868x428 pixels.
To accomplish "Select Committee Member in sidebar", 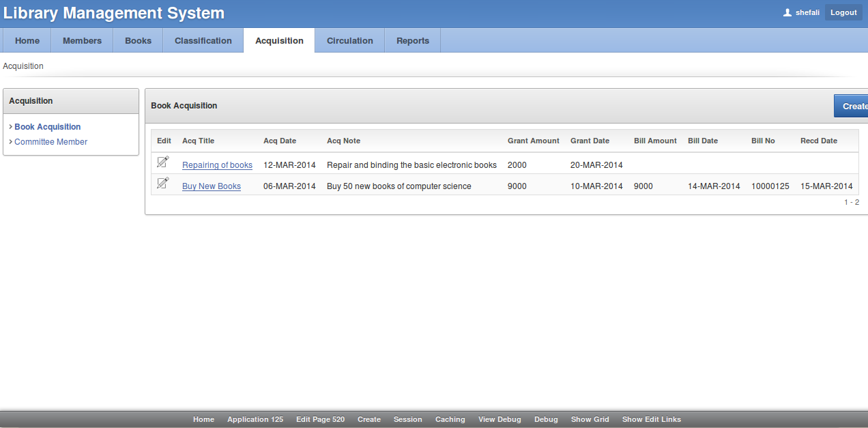I will (50, 142).
